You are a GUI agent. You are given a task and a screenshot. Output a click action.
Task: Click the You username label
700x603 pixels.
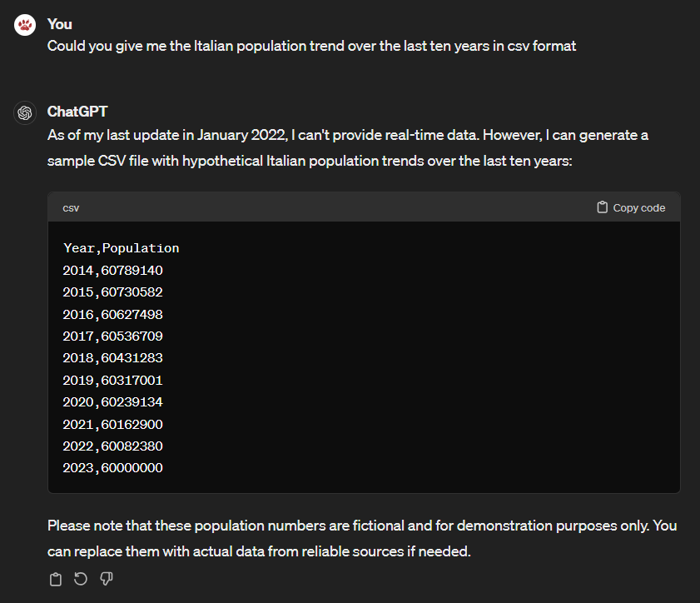[x=60, y=24]
